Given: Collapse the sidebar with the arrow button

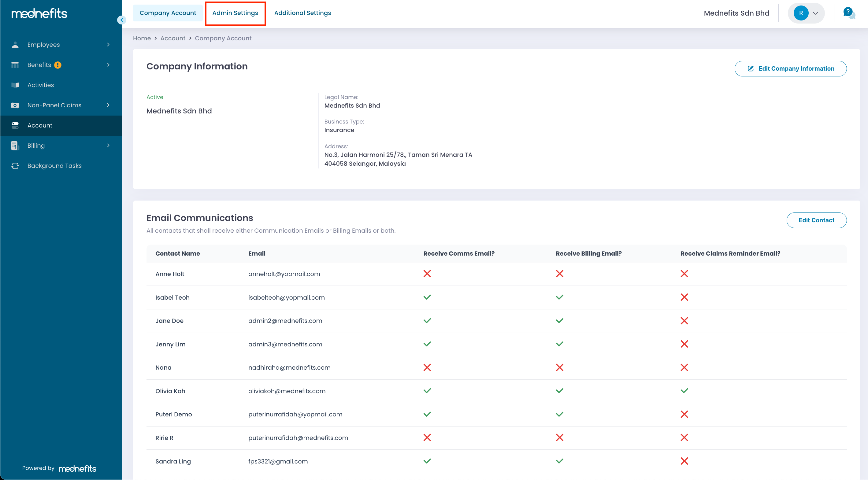Looking at the screenshot, I should pyautogui.click(x=122, y=20).
